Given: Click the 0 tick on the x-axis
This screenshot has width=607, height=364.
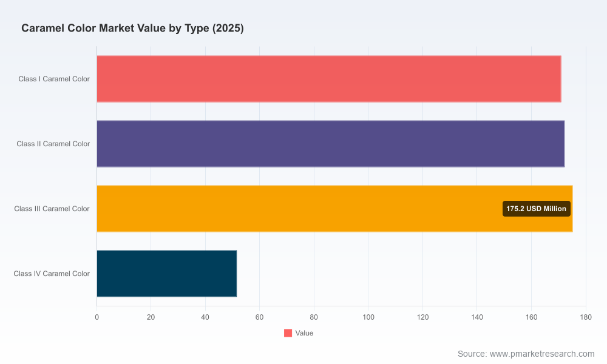Looking at the screenshot, I should coord(97,317).
